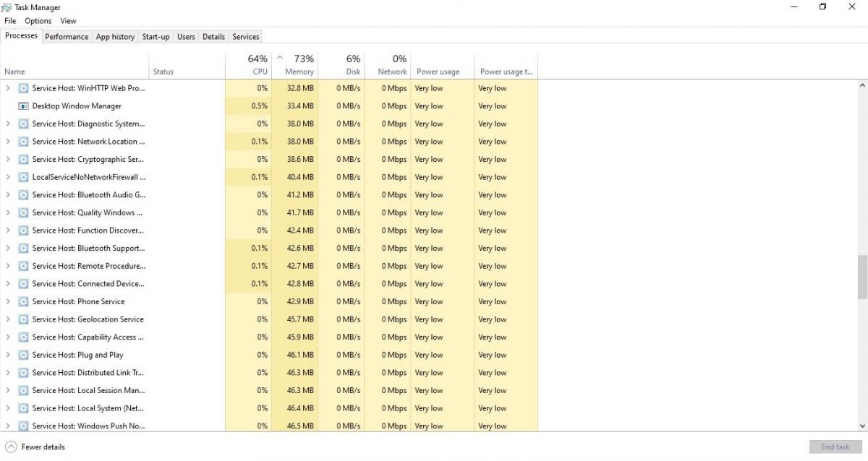The image size is (868, 461).
Task: Open the File menu
Action: click(x=10, y=21)
